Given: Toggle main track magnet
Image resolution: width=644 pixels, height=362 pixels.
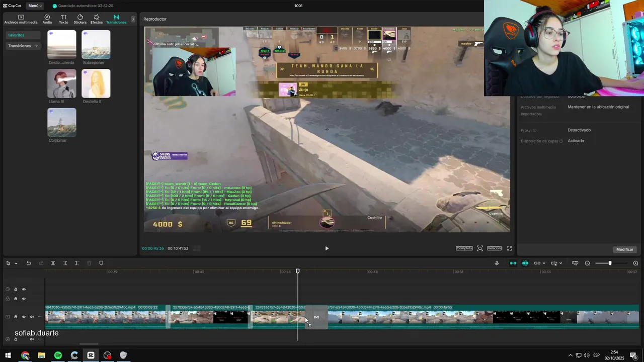Looking at the screenshot, I should (513, 263).
